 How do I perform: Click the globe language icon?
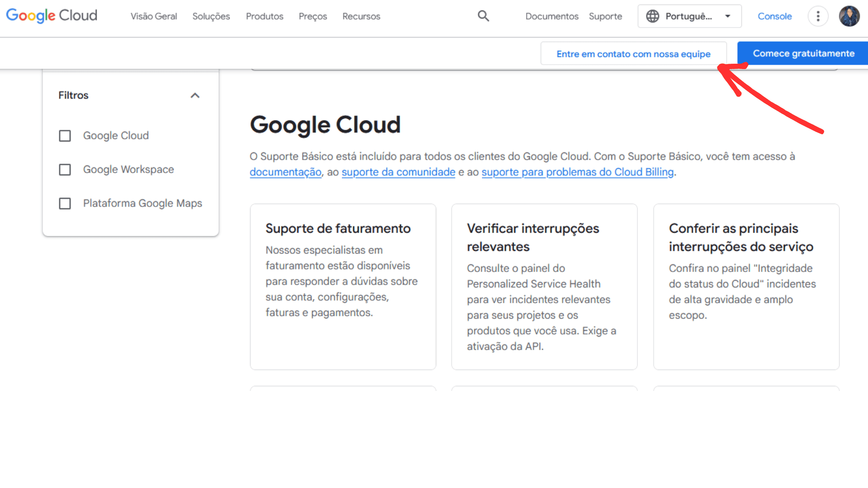(652, 16)
